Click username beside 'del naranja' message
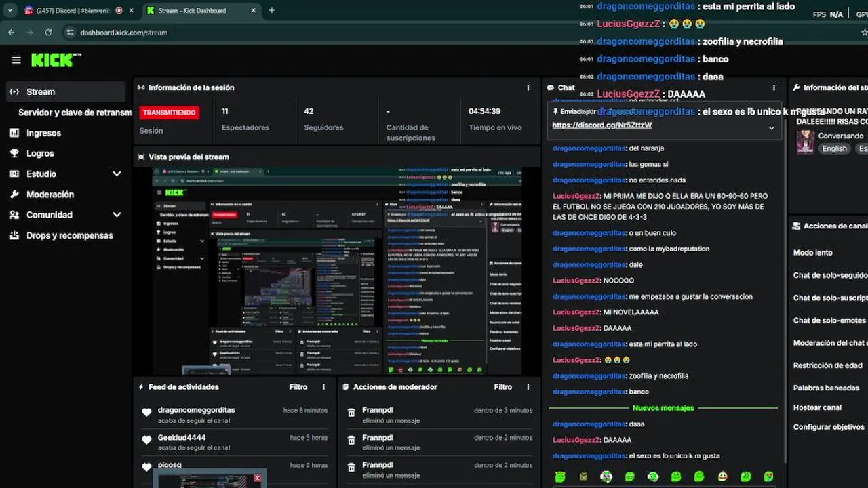Image resolution: width=868 pixels, height=488 pixels. (589, 148)
